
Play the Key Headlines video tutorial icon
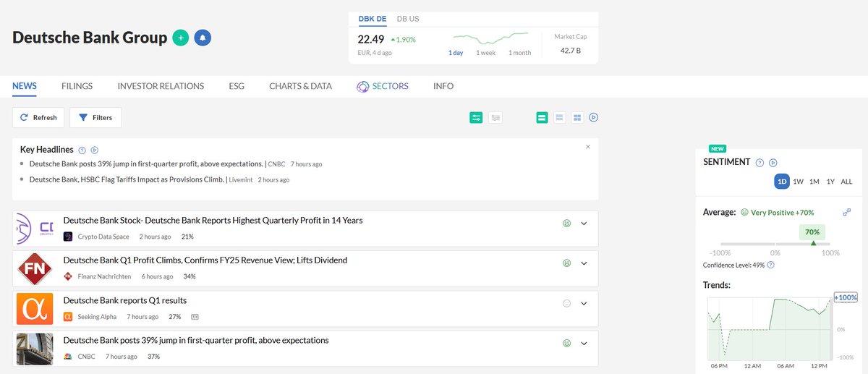94,150
